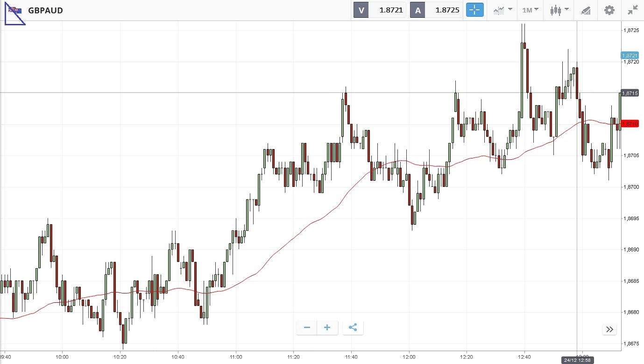Click the red 1,8710 moving average tag
The width and height of the screenshot is (644, 364).
coord(630,124)
